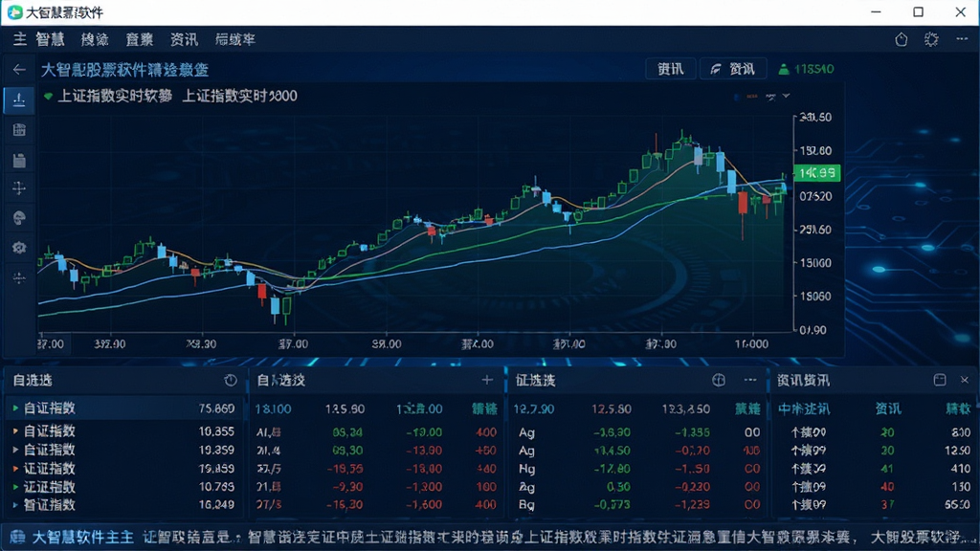
Task: Click the plus icon in the 自选 stock panel
Action: (487, 379)
